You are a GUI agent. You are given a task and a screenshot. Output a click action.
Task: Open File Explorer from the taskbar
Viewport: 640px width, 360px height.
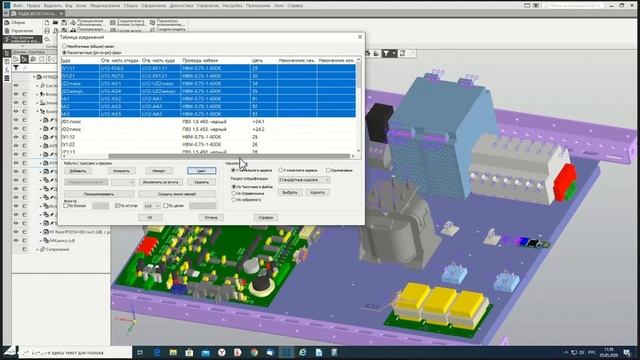pos(173,352)
